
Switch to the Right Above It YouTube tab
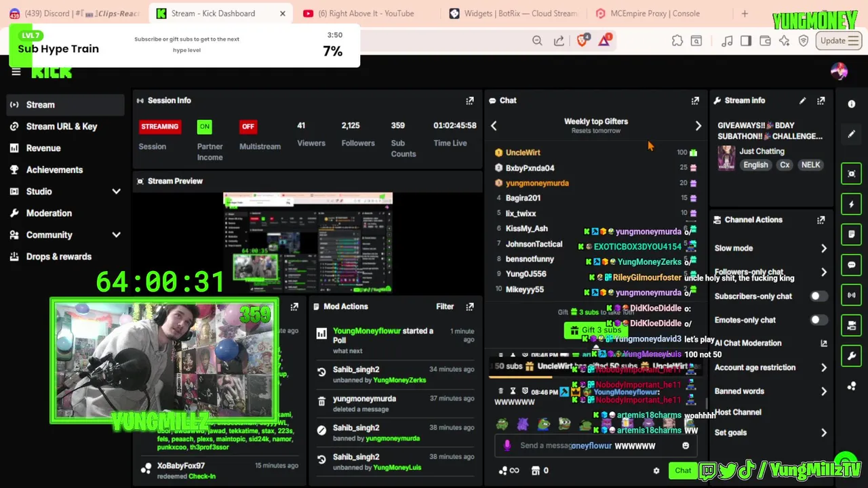pyautogui.click(x=366, y=13)
